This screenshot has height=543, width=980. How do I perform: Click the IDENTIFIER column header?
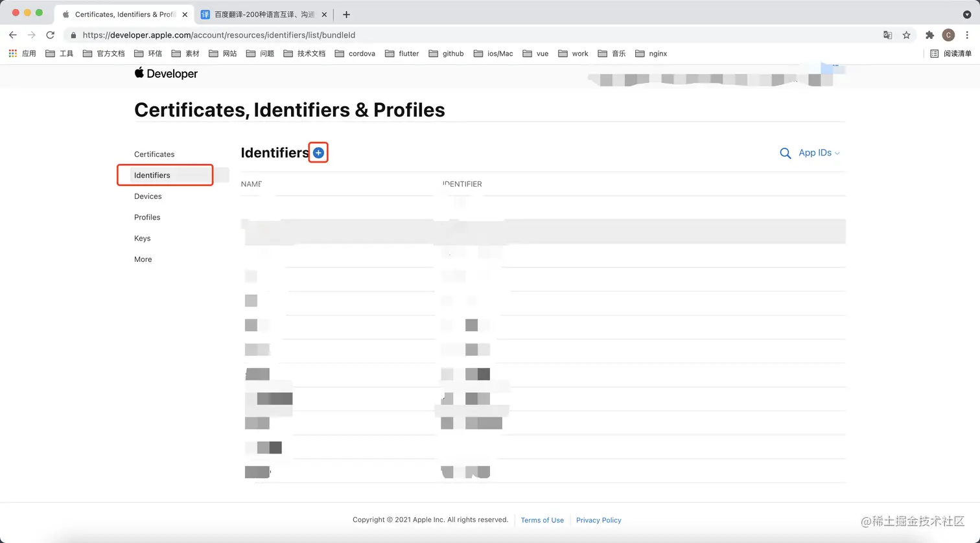[462, 184]
